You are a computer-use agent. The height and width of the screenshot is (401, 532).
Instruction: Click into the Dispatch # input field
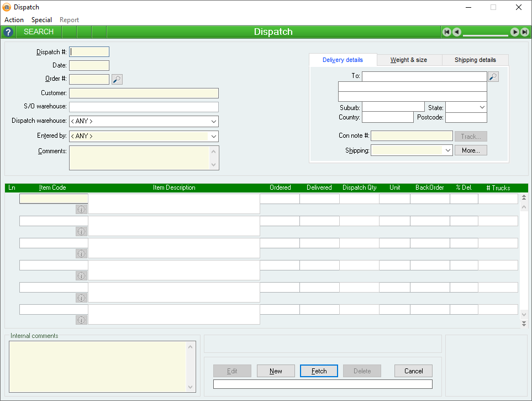89,52
